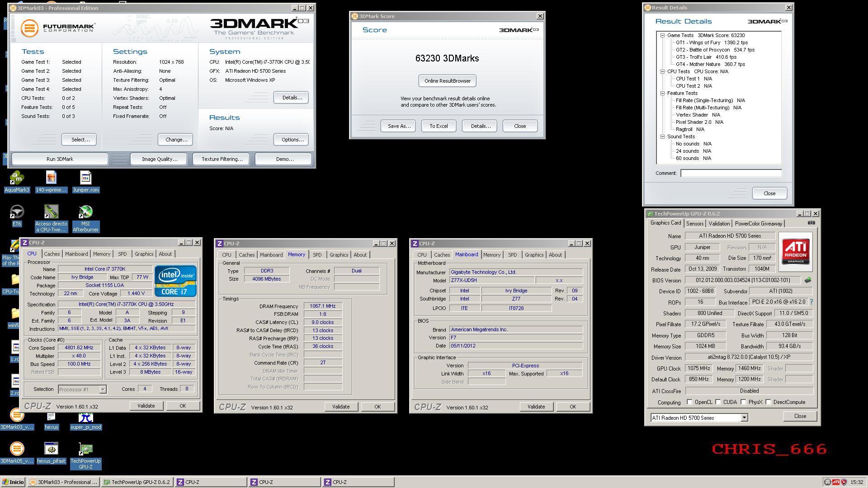Click the Bus Interface question mark icon

tap(811, 302)
